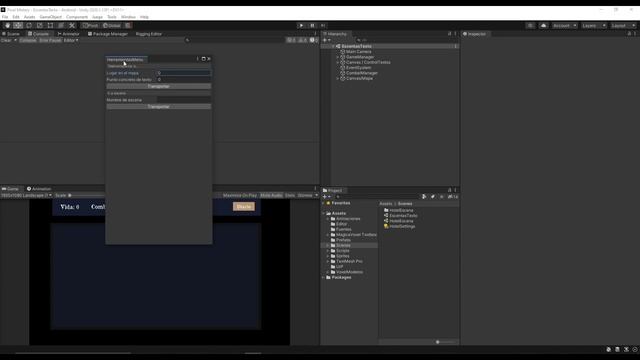Switch to the Console tab
Image resolution: width=640 pixels, height=360 pixels.
point(38,34)
